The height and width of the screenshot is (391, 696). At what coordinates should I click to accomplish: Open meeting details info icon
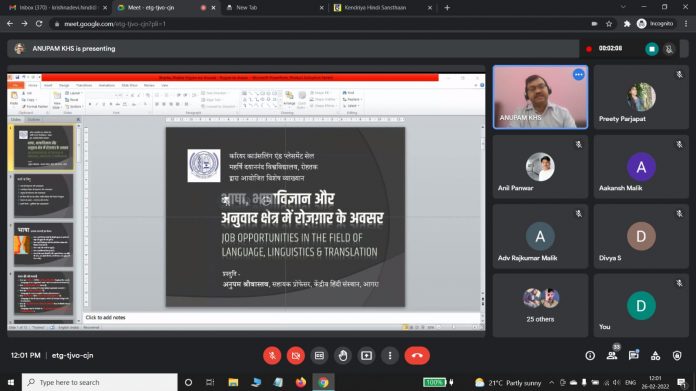click(x=590, y=355)
